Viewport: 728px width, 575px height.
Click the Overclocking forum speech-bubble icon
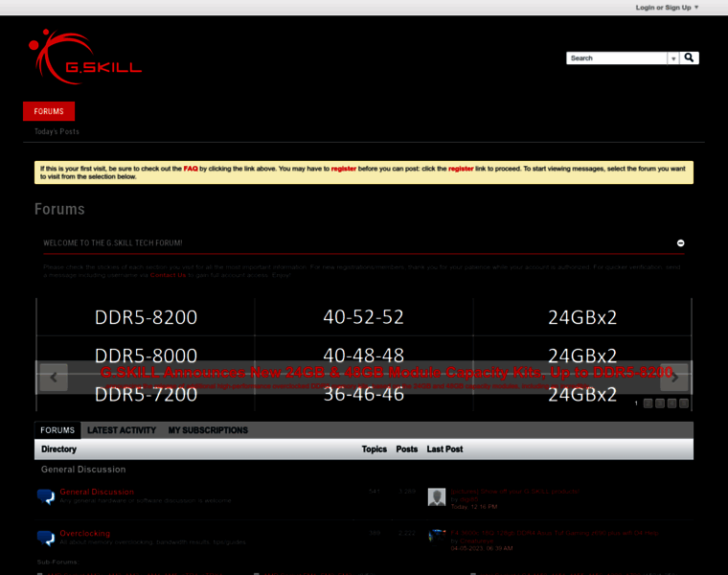pyautogui.click(x=46, y=538)
